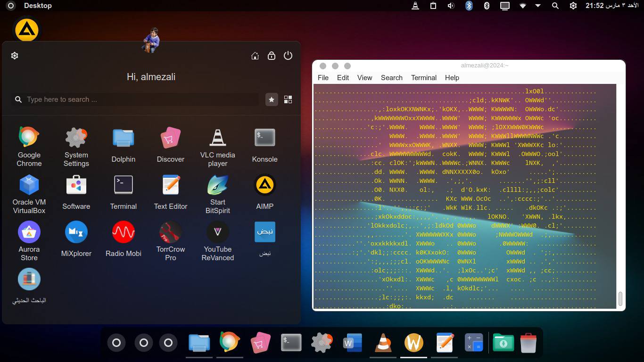The image size is (644, 362).
Task: Click the terminal window vertical scrollbar
Action: click(x=620, y=299)
